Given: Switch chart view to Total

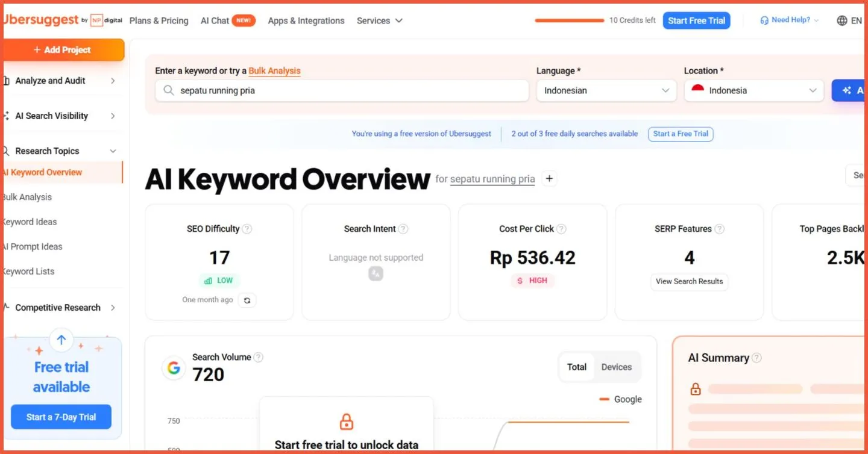Looking at the screenshot, I should (x=577, y=367).
